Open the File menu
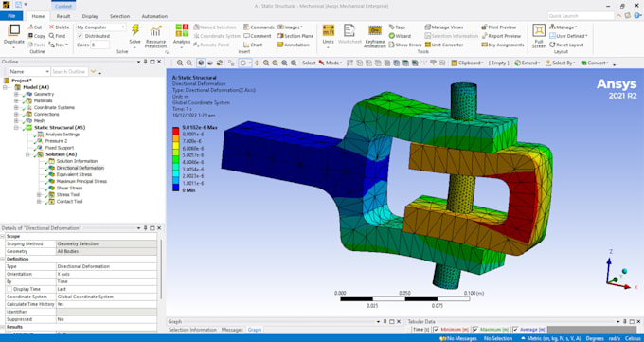The height and width of the screenshot is (342, 644). tap(11, 16)
